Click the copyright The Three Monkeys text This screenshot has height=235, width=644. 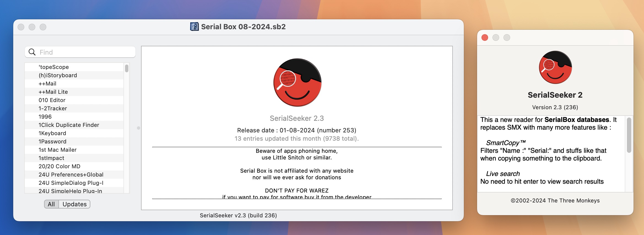(555, 201)
